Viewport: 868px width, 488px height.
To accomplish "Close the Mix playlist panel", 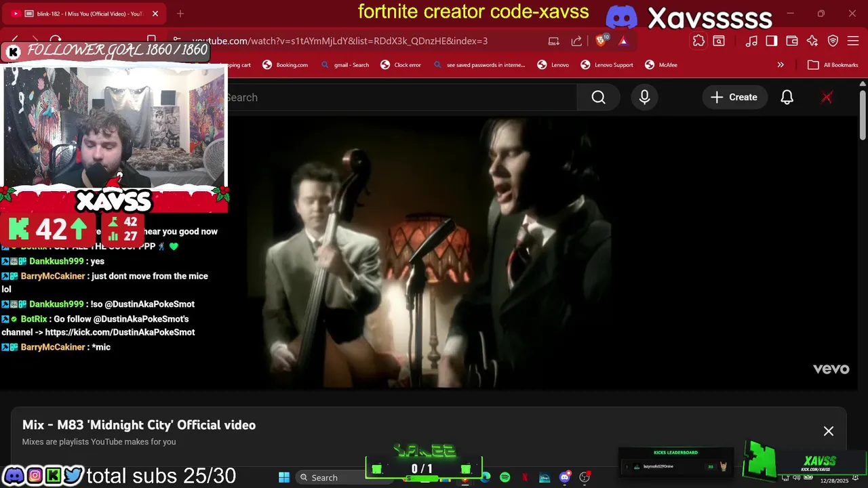I will pyautogui.click(x=829, y=431).
